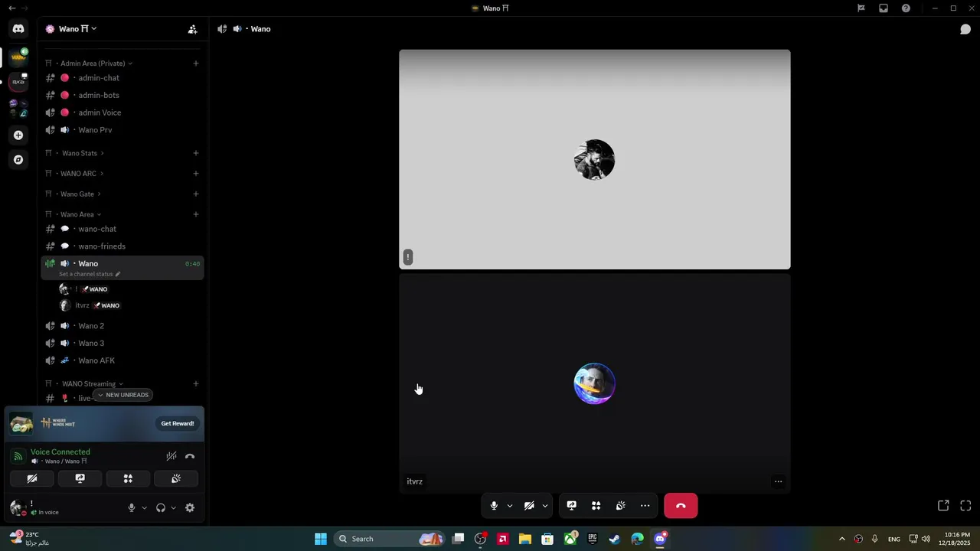Share screen from the voice connected panel

(x=80, y=479)
